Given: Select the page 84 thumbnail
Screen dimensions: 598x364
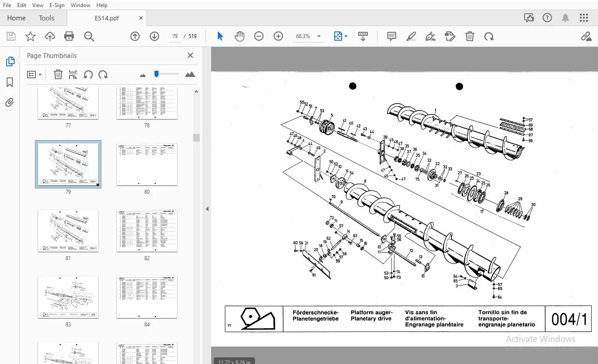Looking at the screenshot, I should click(x=147, y=297).
